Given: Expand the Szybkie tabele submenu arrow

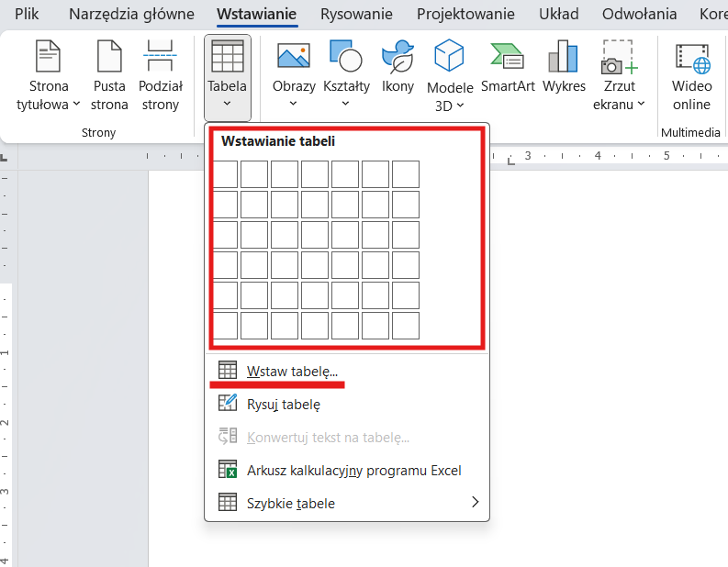Looking at the screenshot, I should (x=475, y=502).
